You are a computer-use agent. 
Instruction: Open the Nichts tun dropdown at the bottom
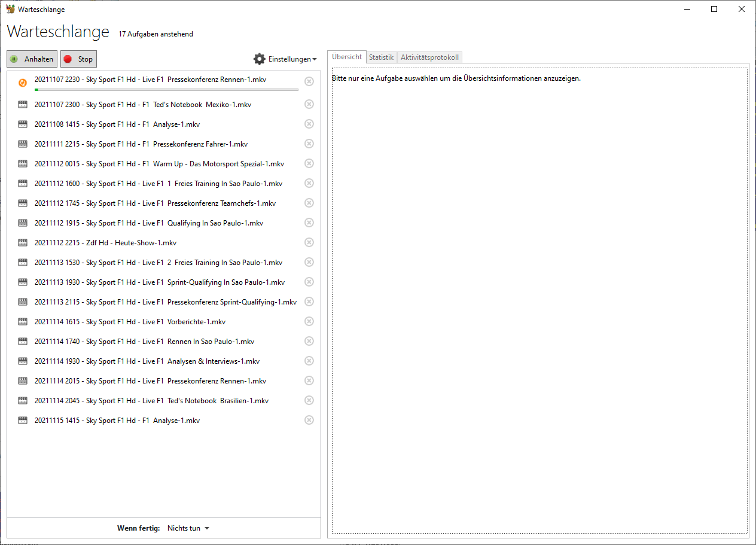(188, 528)
